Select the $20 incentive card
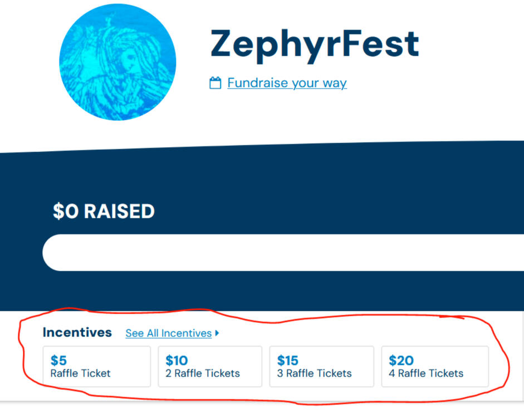Screen dimensions: 524x420 pyautogui.click(x=435, y=367)
